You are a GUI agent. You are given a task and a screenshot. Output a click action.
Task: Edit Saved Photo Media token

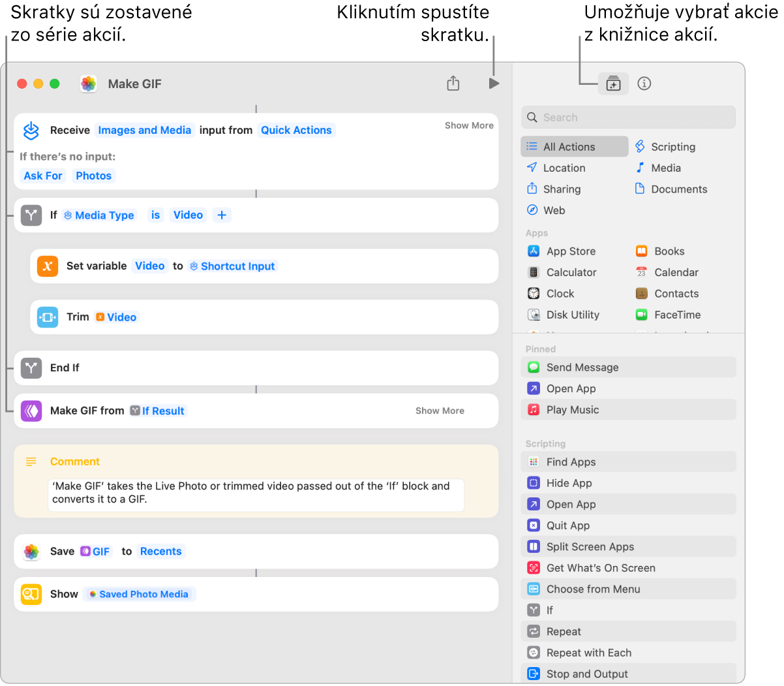tap(139, 594)
